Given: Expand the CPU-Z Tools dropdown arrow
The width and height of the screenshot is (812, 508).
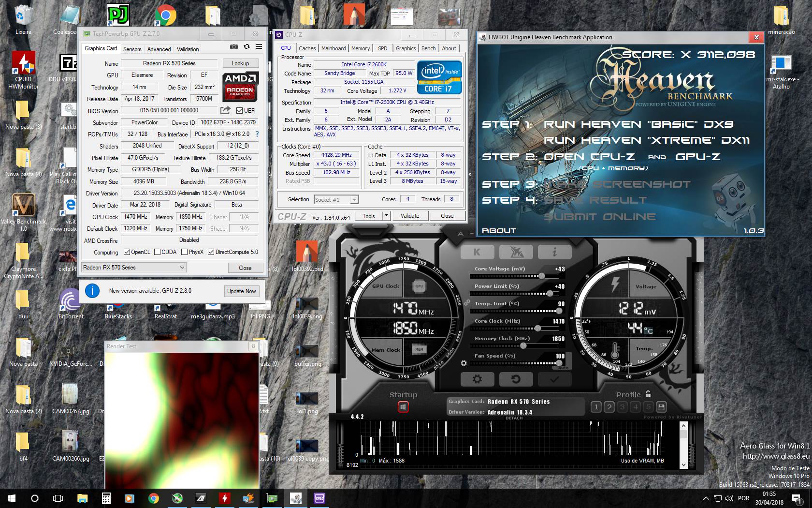Looking at the screenshot, I should (386, 216).
